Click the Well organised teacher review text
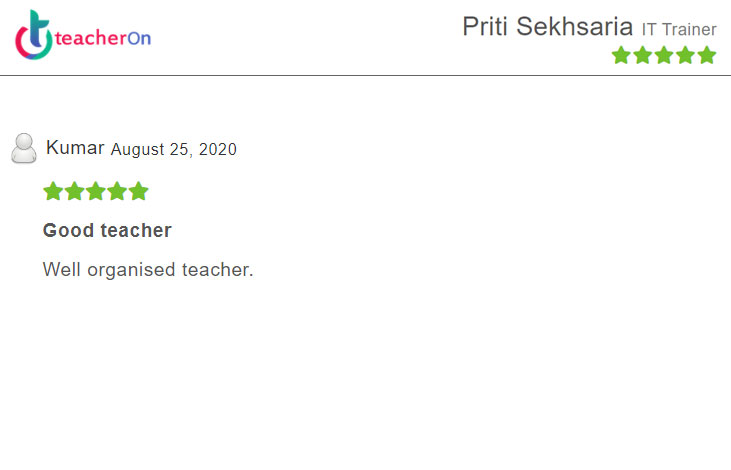Image resolution: width=731 pixels, height=470 pixels. pos(148,270)
